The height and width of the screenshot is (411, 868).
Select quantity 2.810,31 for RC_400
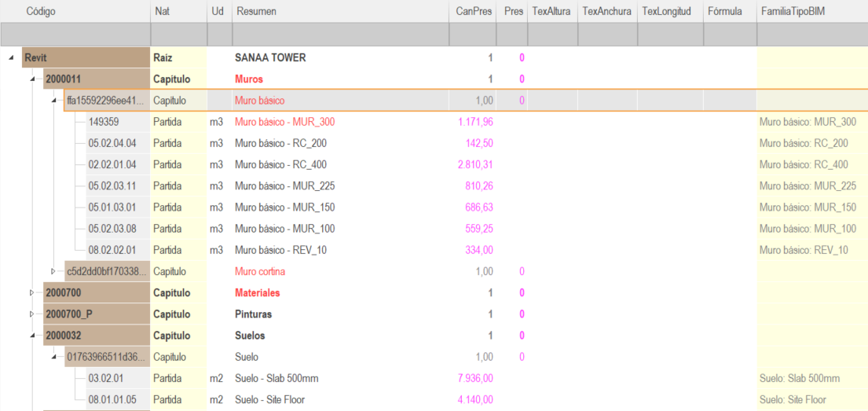coord(475,164)
